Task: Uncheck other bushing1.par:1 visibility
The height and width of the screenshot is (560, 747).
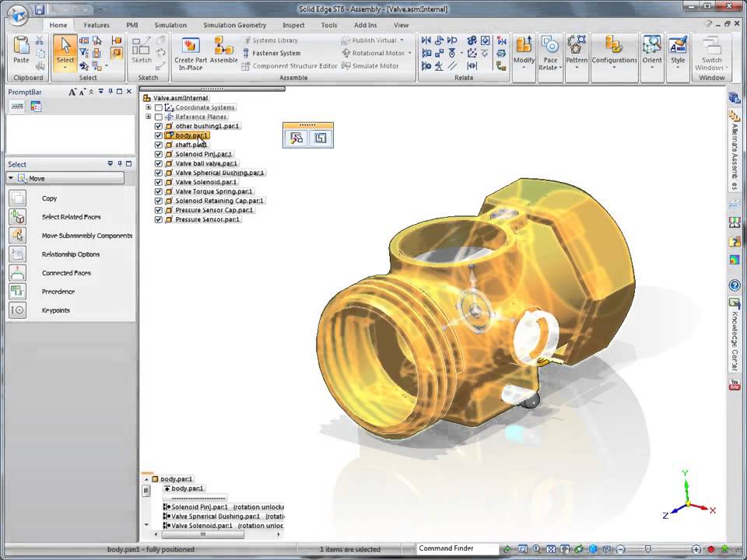Action: pos(159,126)
